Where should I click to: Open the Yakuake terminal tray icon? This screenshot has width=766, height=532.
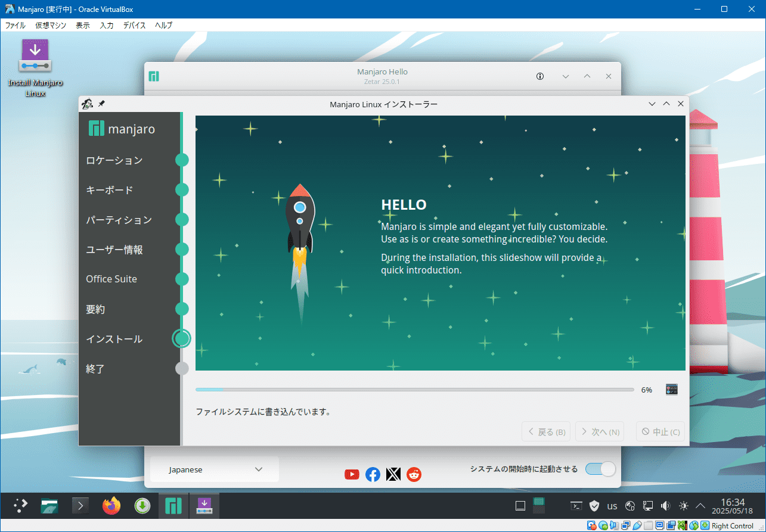pyautogui.click(x=576, y=506)
